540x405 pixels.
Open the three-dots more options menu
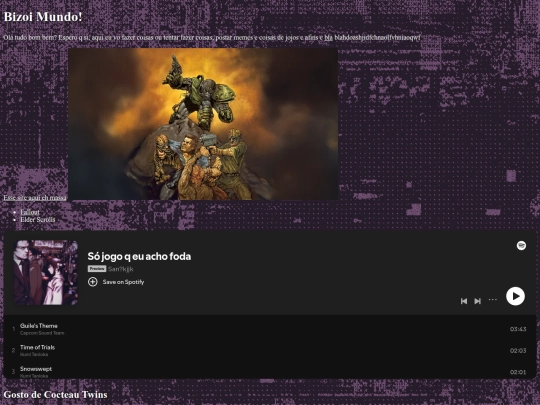[x=493, y=300]
